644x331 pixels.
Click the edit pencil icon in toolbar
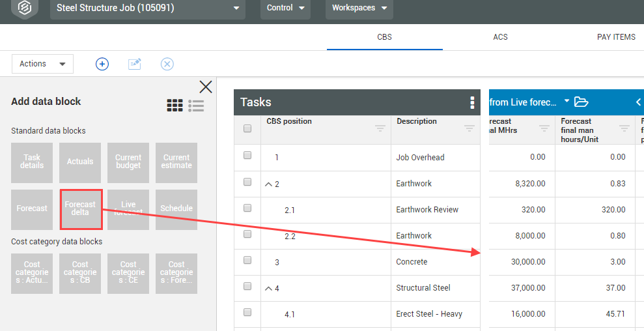pyautogui.click(x=135, y=64)
